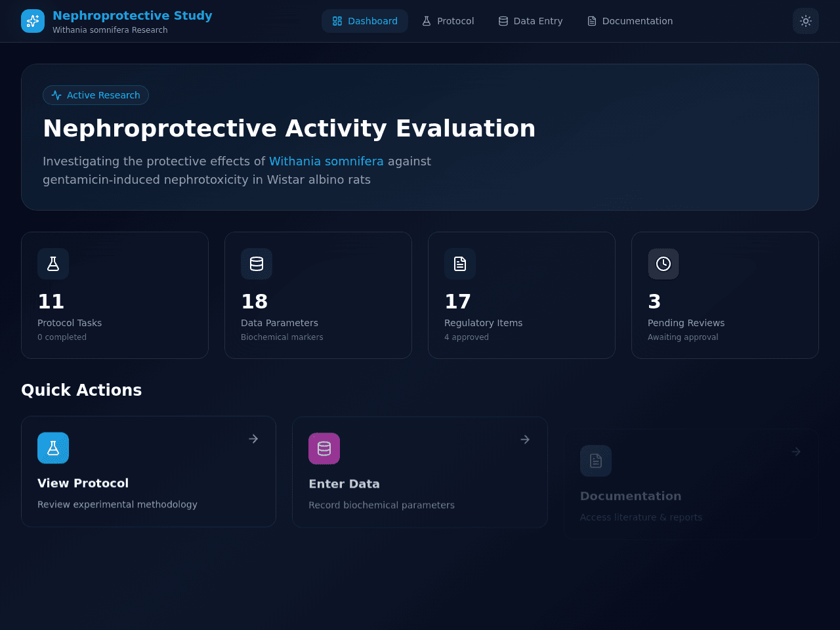Click the arrow on View Protocol card
Screen dimensions: 840x630
[x=253, y=439]
